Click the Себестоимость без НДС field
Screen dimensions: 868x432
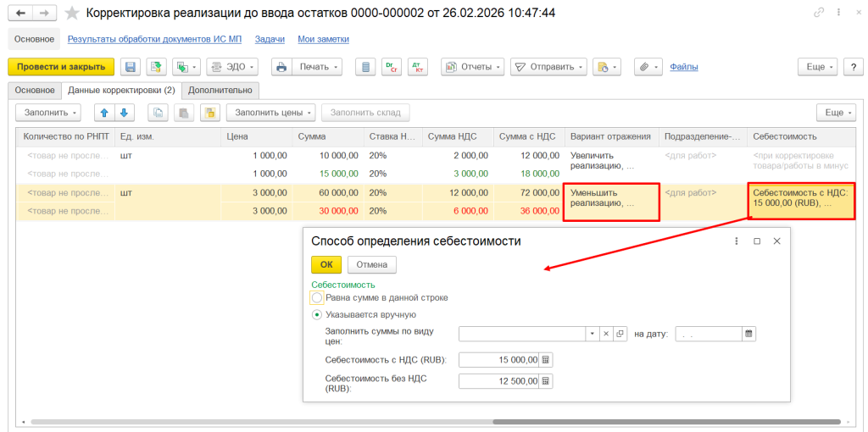(x=498, y=381)
